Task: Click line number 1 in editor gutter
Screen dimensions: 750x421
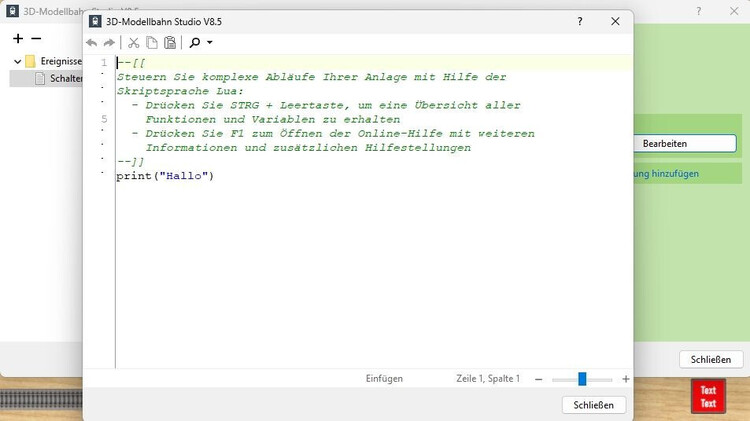Action: pyautogui.click(x=104, y=63)
